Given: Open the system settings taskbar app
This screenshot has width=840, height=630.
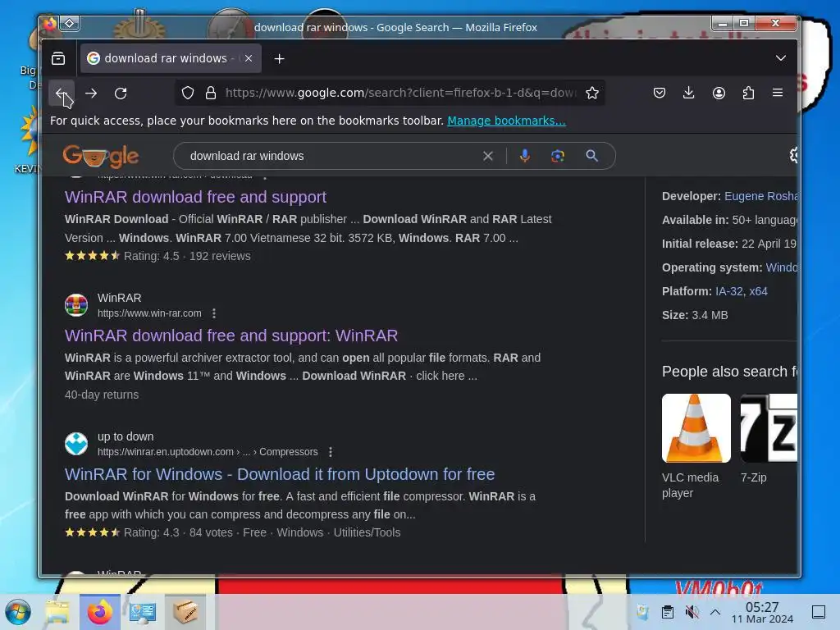Looking at the screenshot, I should tap(143, 612).
